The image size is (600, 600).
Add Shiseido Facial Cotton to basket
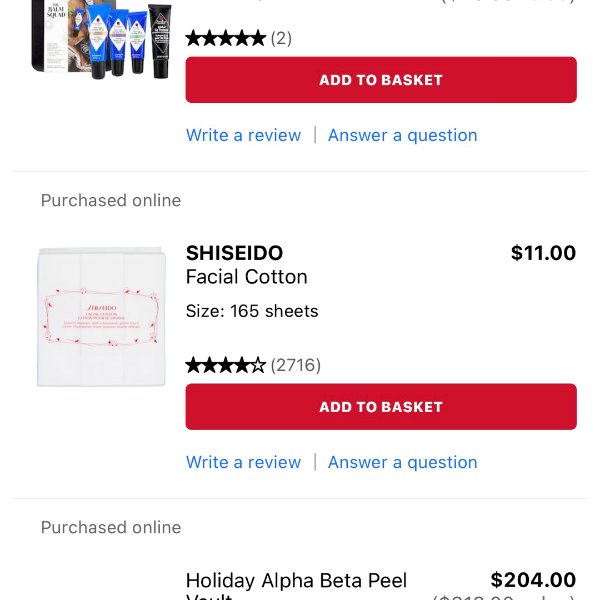pos(381,407)
